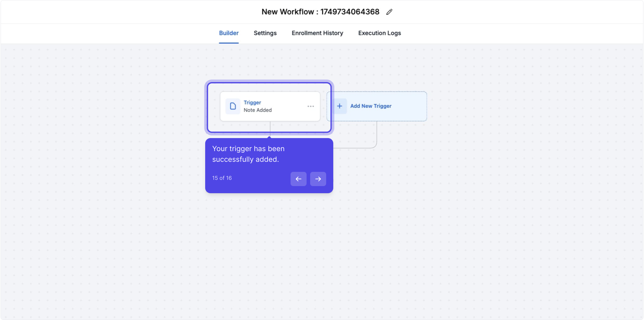Click the pencil icon to rename workflow
The image size is (644, 320).
(389, 12)
